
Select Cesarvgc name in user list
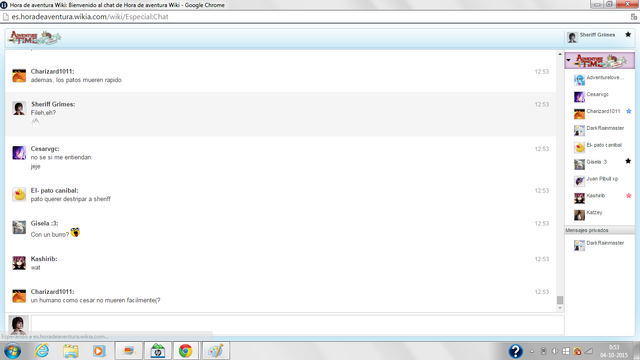point(597,94)
